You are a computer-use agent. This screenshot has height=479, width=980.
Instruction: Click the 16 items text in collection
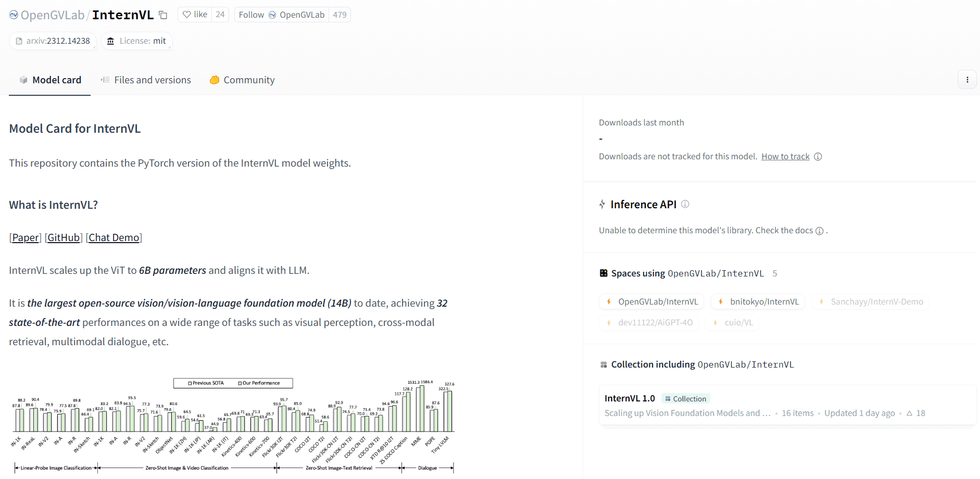(x=797, y=413)
